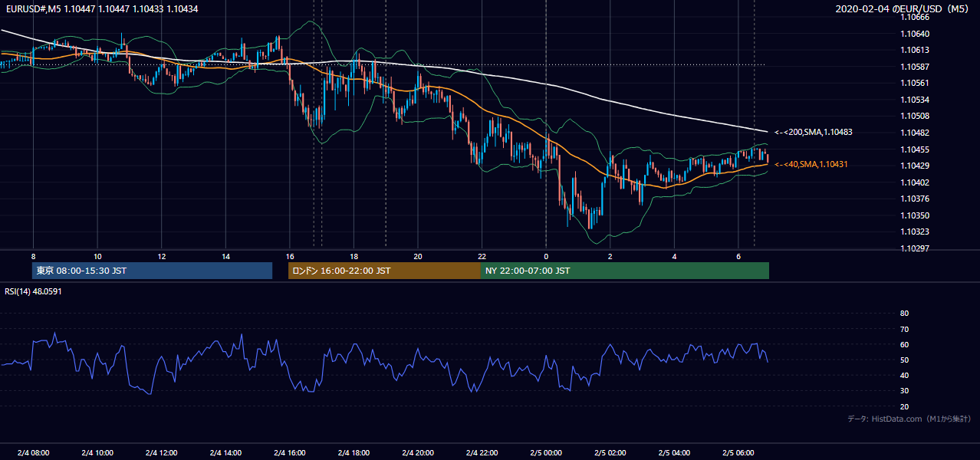Click the bottom time label 2/4 12:00
980x460 pixels.
pyautogui.click(x=162, y=453)
